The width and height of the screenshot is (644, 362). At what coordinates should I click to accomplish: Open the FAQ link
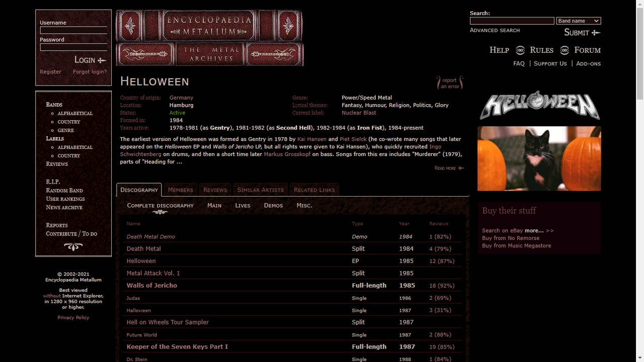(519, 64)
